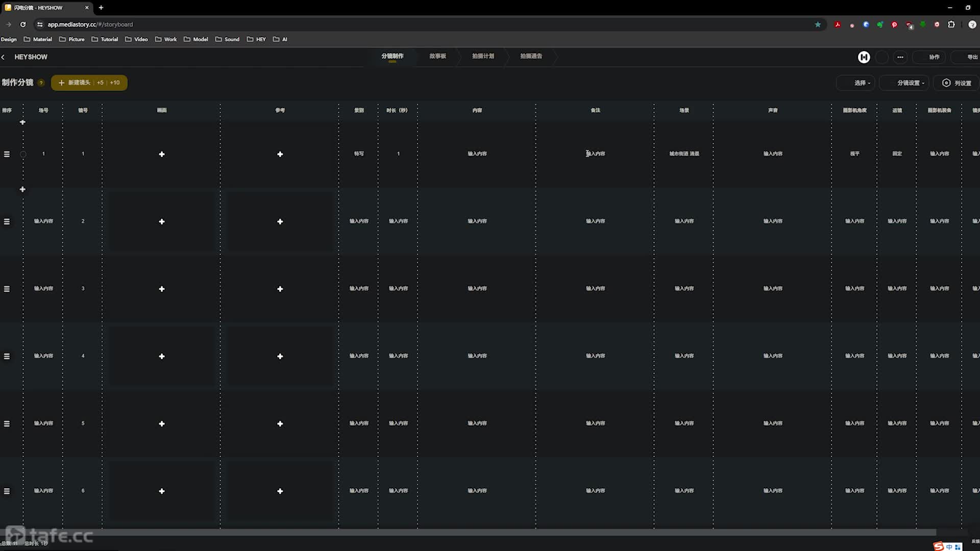
Task: Click the 摄影机角度 column header
Action: (x=854, y=110)
